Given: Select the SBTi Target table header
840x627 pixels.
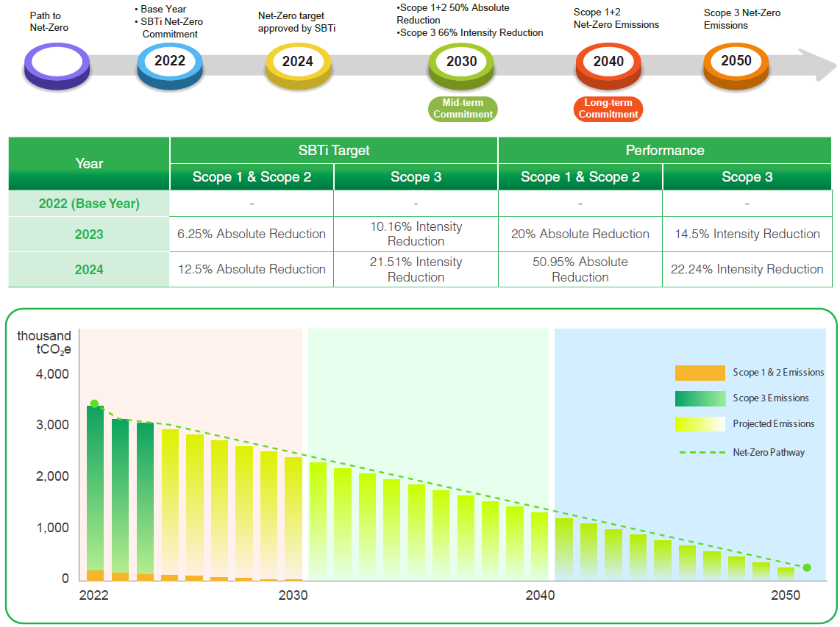Looking at the screenshot, I should (334, 150).
